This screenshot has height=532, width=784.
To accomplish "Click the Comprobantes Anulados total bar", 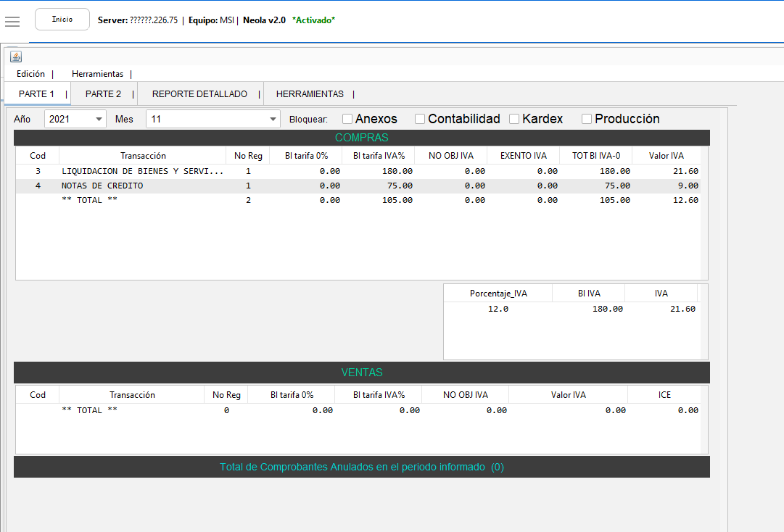I will 361,467.
